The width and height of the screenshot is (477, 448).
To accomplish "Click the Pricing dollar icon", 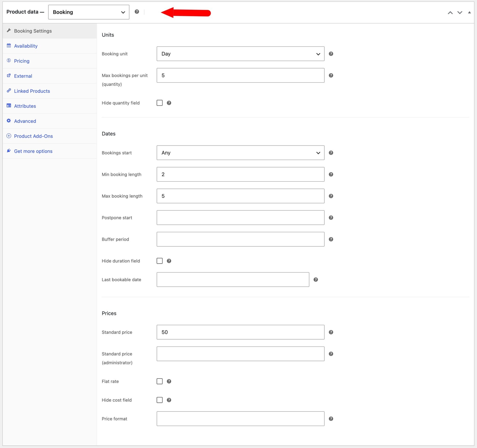I will (9, 61).
